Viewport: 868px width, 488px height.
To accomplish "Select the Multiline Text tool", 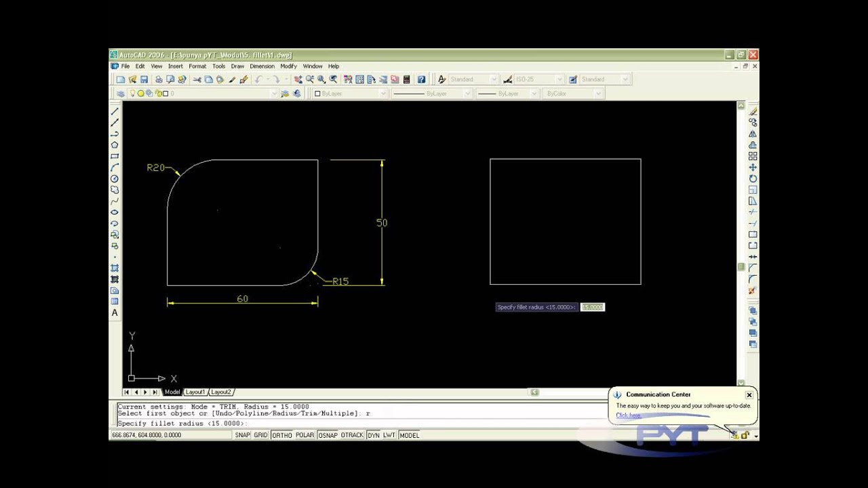I will coord(115,313).
